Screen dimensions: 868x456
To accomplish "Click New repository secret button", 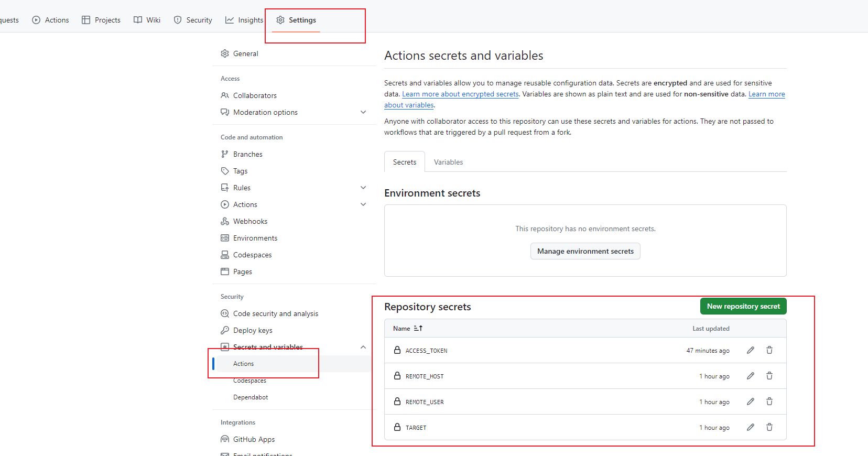I will pos(743,306).
